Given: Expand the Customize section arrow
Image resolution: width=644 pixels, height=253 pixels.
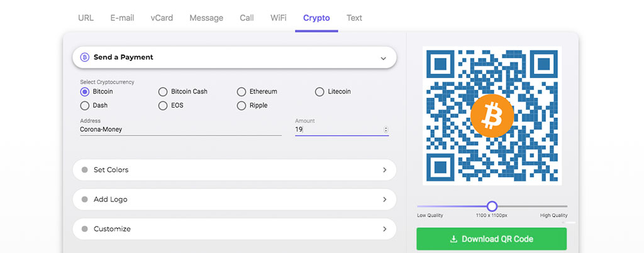Looking at the screenshot, I should click(x=385, y=229).
